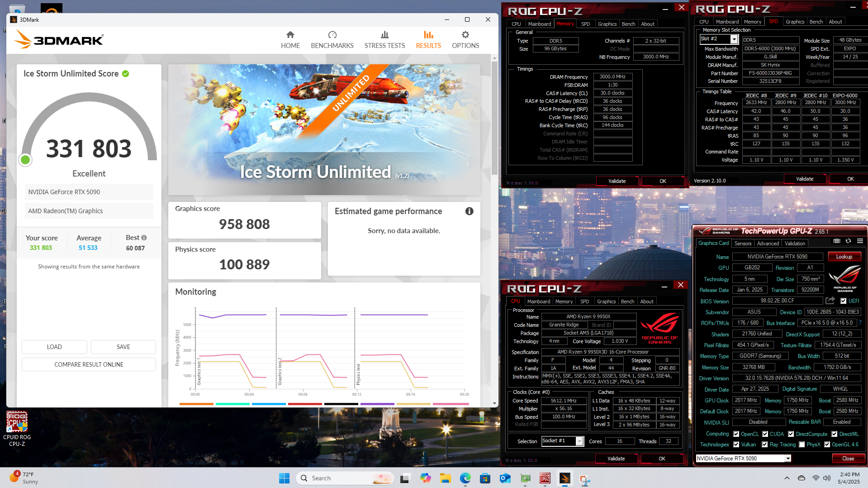This screenshot has height=488, width=868.
Task: Click Lookup in GPU-Z
Action: click(844, 257)
